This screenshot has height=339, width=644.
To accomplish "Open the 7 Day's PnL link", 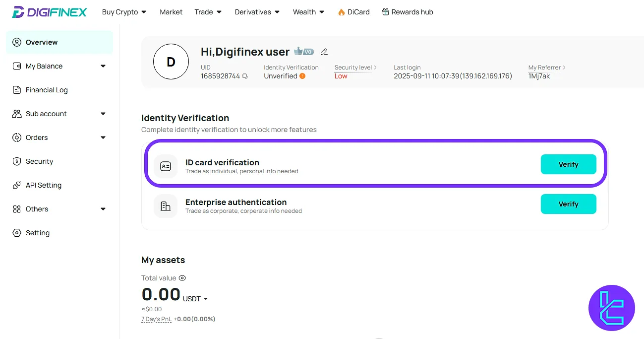I will coord(156,319).
